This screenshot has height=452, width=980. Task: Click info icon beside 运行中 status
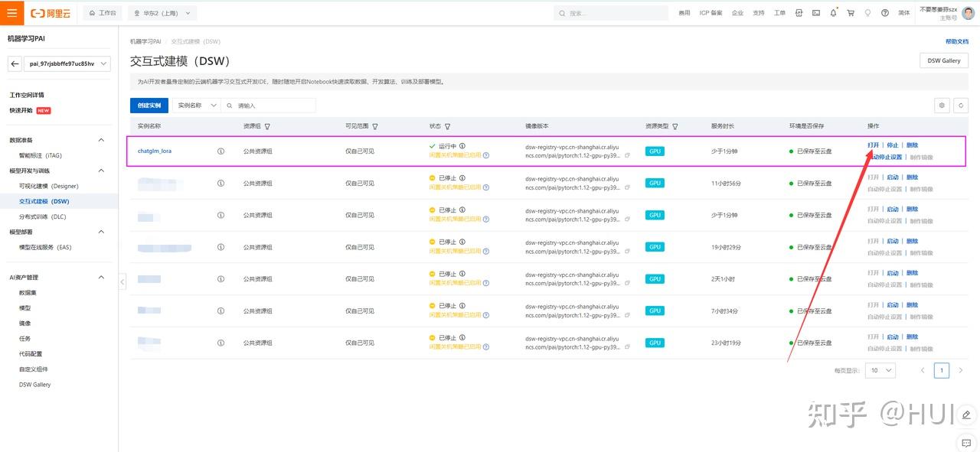pyautogui.click(x=462, y=145)
